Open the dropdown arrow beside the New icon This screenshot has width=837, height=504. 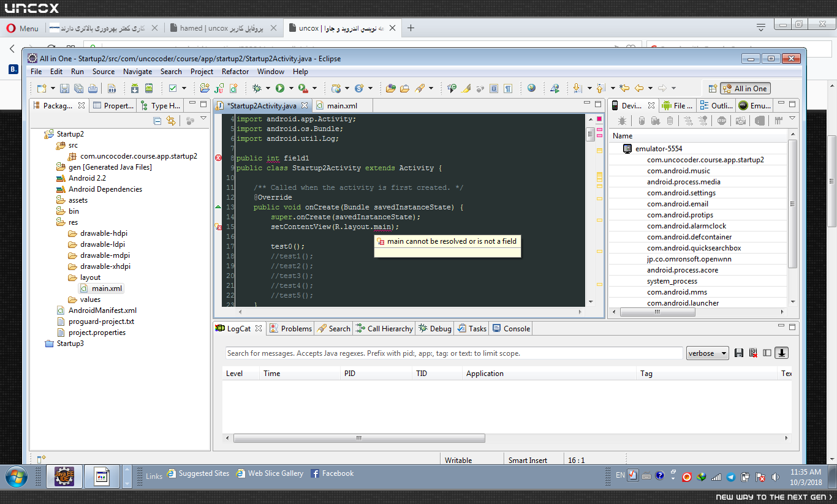point(52,88)
